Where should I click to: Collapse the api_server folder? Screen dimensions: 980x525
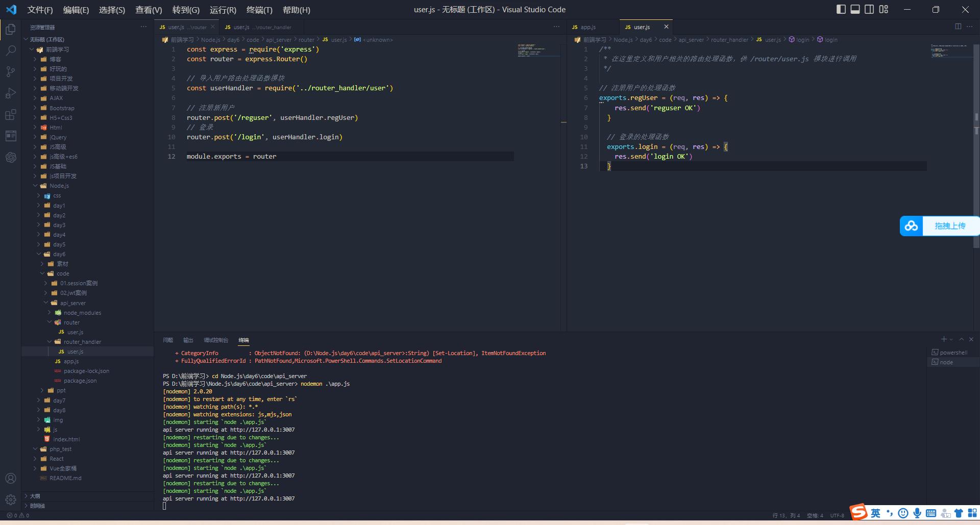tap(46, 303)
